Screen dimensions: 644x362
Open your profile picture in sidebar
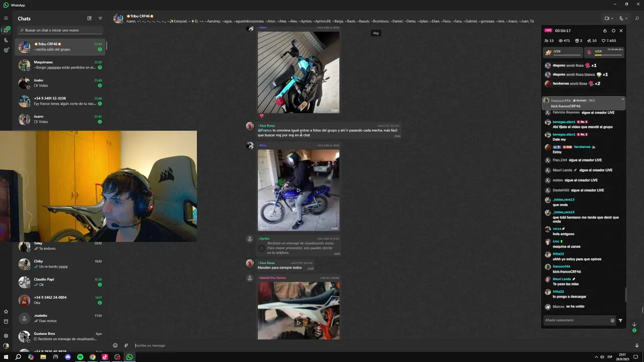tap(6, 346)
